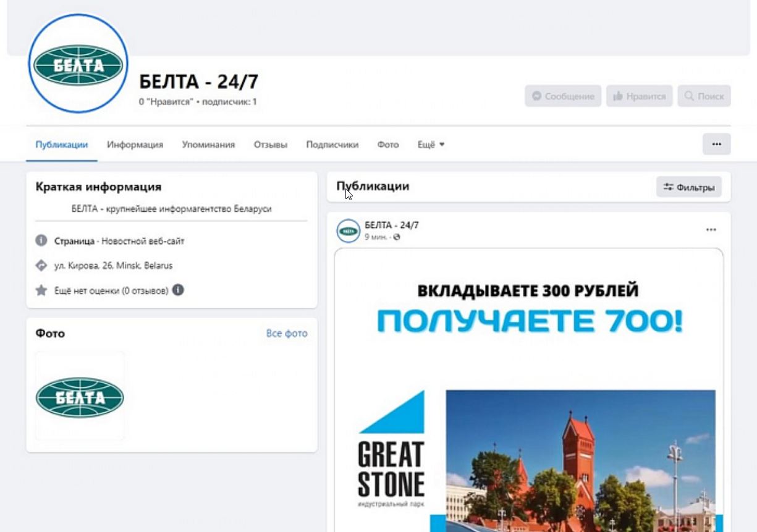Open the Упоминания tab

(208, 145)
